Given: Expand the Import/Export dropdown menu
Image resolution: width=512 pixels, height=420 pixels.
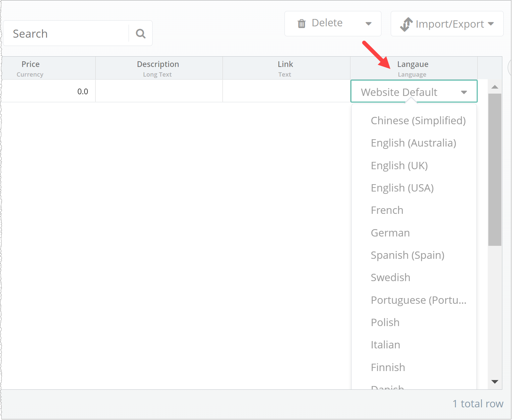Looking at the screenshot, I should tap(491, 24).
